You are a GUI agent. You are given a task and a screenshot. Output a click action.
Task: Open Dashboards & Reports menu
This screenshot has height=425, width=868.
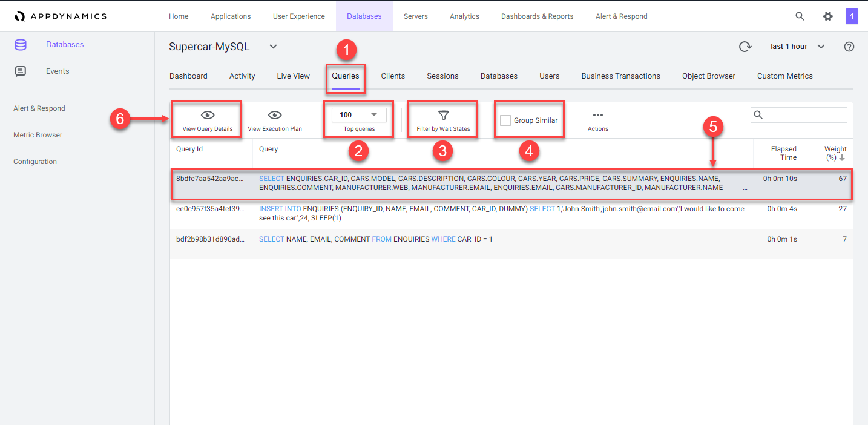(538, 16)
